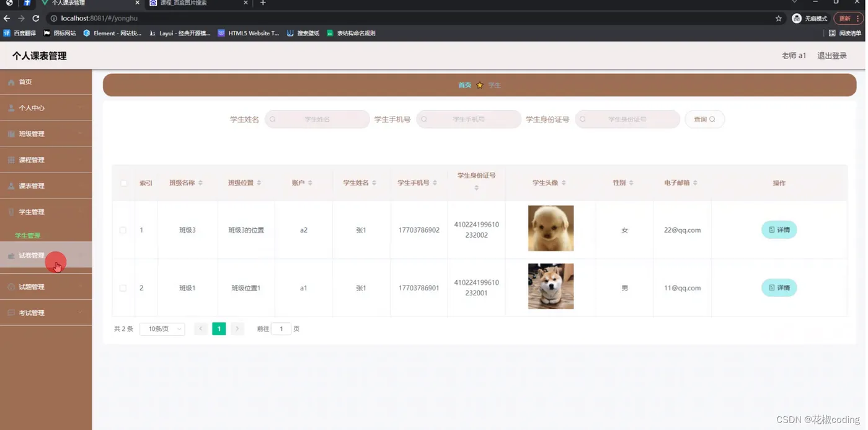The height and width of the screenshot is (430, 868).
Task: Sort the table by 性别 column
Action: click(x=631, y=183)
